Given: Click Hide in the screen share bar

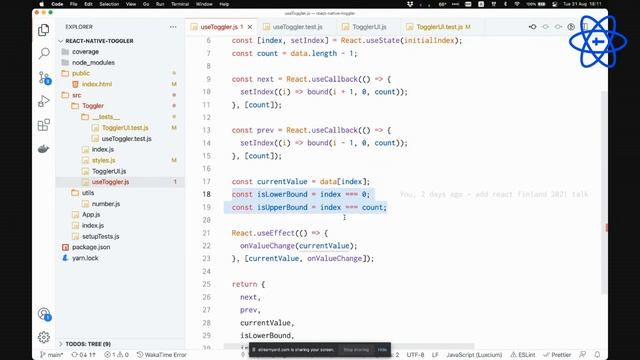Looking at the screenshot, I should [x=382, y=350].
